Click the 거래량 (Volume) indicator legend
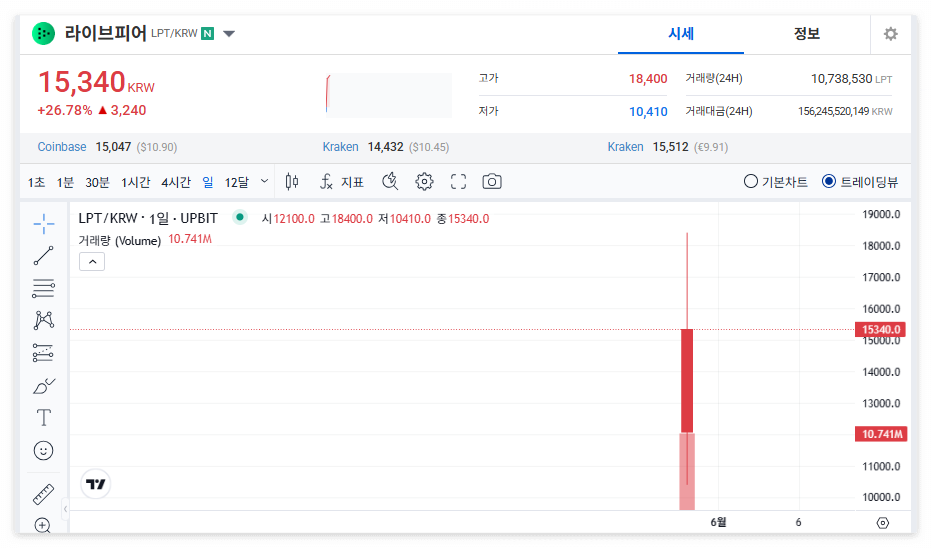The height and width of the screenshot is (548, 932). [x=119, y=240]
